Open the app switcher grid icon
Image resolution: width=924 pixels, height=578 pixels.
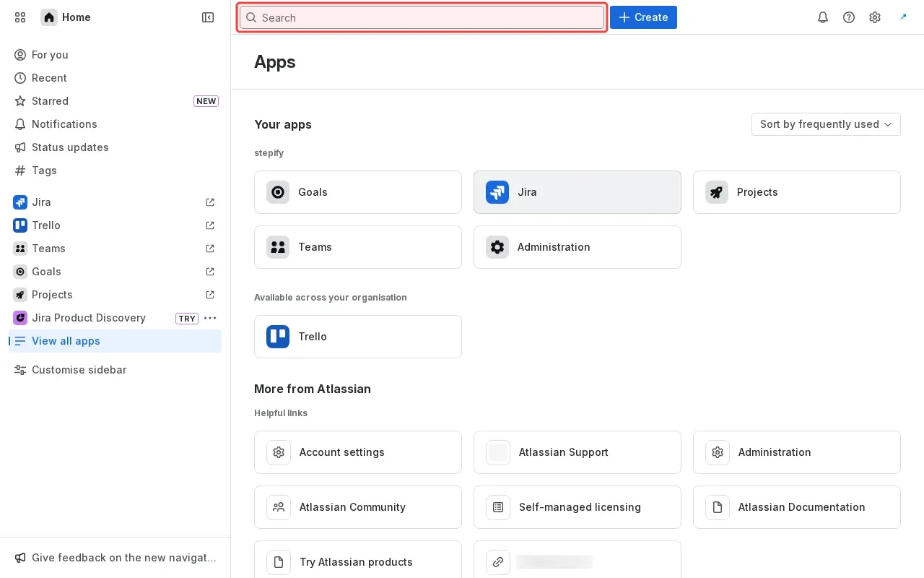[x=20, y=17]
